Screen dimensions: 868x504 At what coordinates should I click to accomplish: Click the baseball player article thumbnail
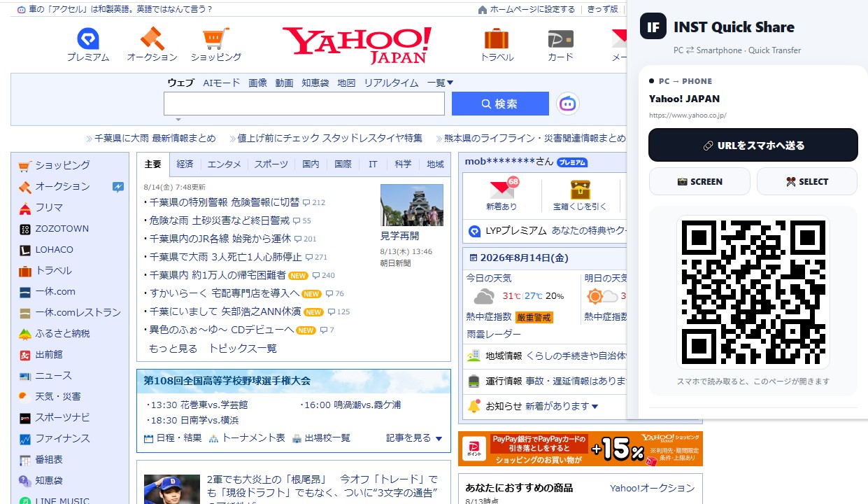(172, 489)
